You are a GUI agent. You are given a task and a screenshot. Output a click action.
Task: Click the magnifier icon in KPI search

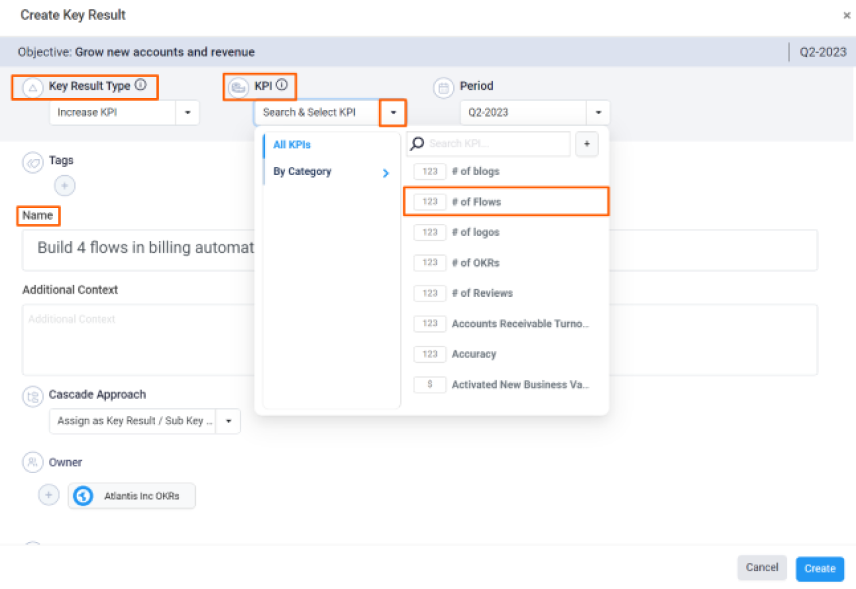[417, 144]
